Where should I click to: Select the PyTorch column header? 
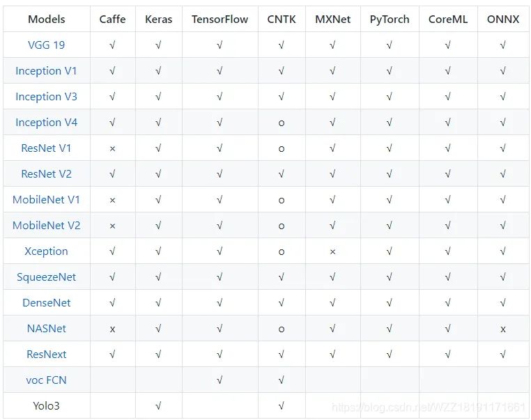389,19
